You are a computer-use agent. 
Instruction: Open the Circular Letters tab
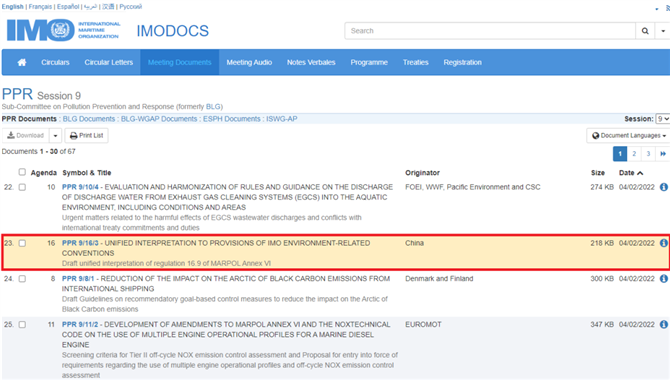click(109, 62)
